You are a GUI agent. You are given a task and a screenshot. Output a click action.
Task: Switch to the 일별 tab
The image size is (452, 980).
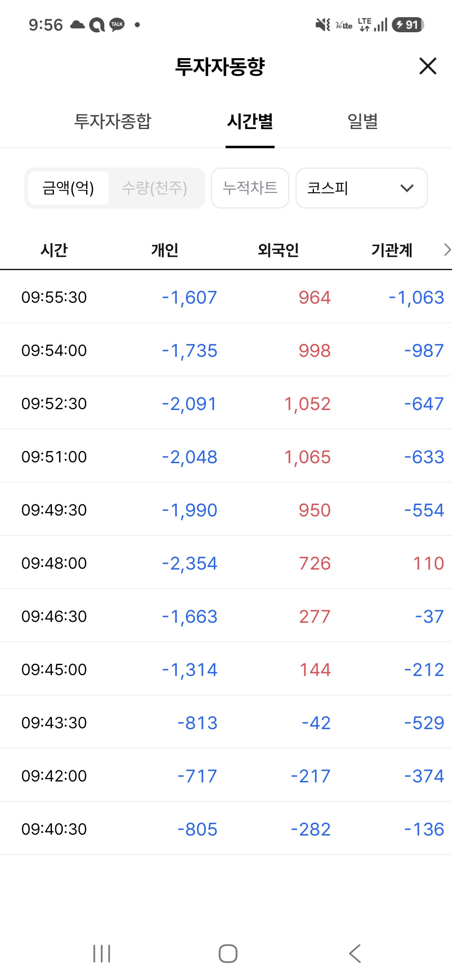tap(363, 121)
